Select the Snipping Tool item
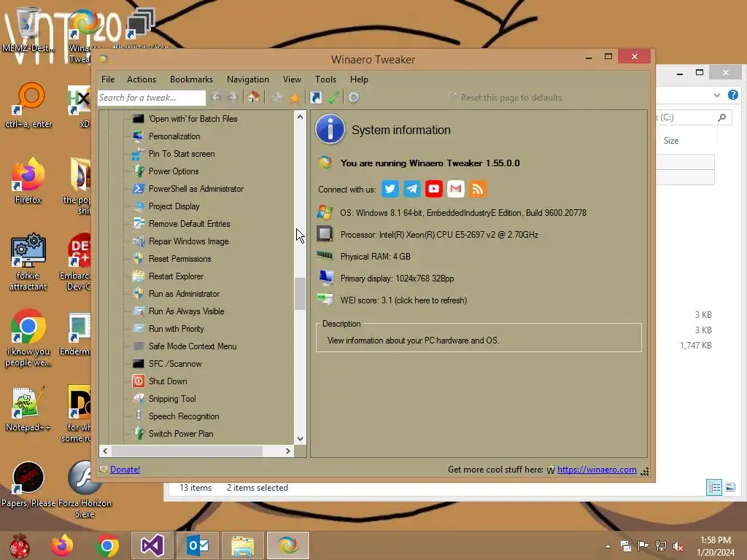The height and width of the screenshot is (560, 747). (172, 399)
